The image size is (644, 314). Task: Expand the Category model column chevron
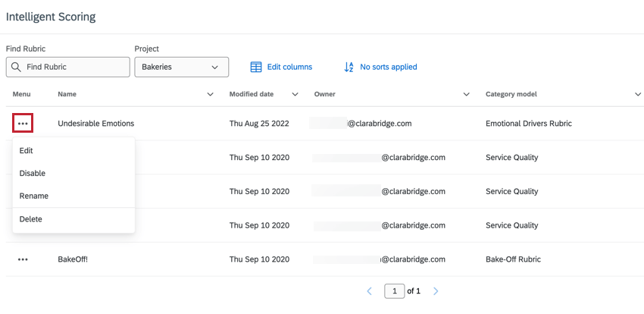(x=637, y=95)
